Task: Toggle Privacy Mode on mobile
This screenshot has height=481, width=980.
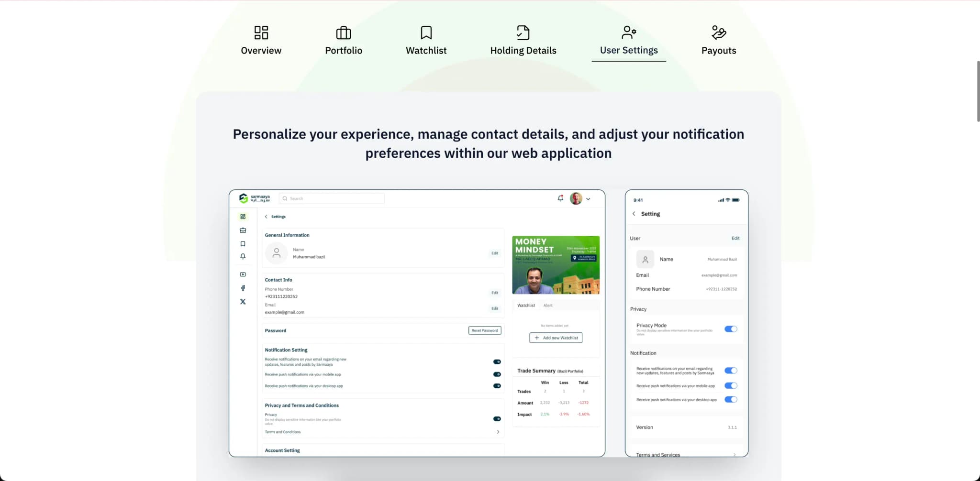Action: point(731,329)
